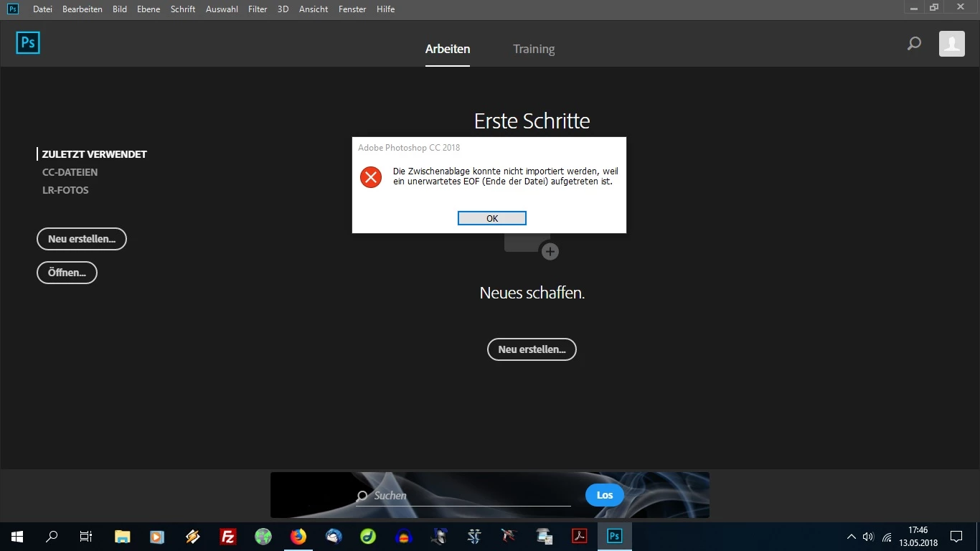Switch to Firefox in the taskbar
This screenshot has height=551, width=980.
pyautogui.click(x=298, y=536)
